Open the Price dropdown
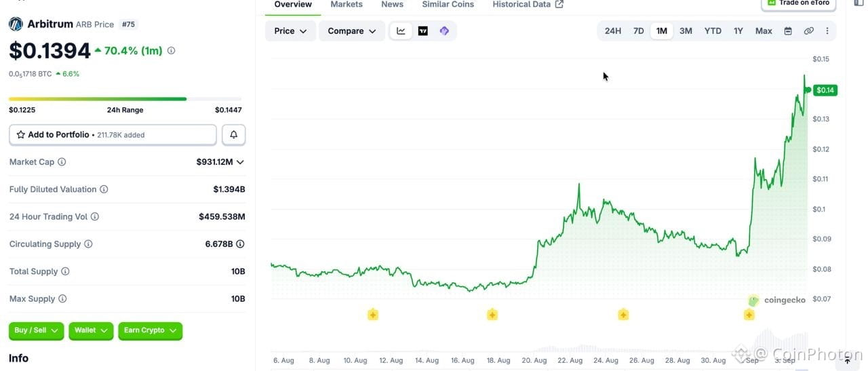 click(x=290, y=31)
